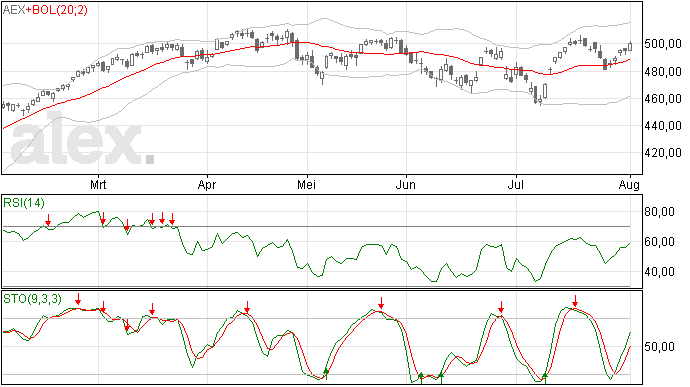This screenshot has width=690, height=387.
Task: Click the 480,00 price axis value
Action: click(662, 71)
